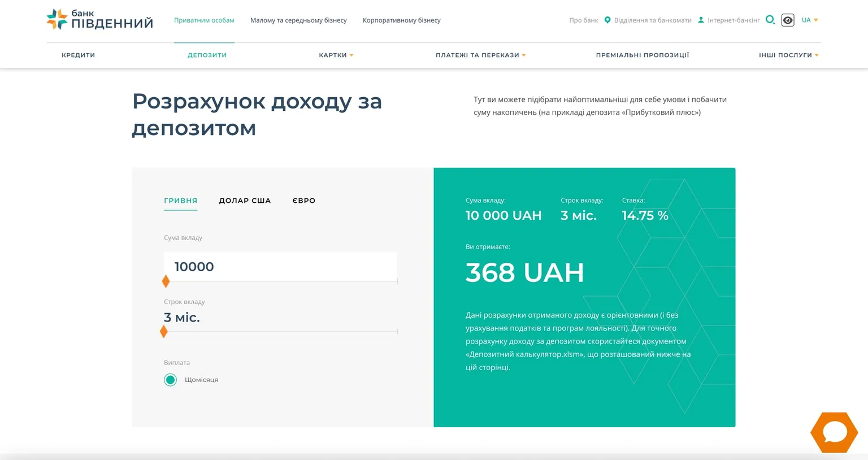The height and width of the screenshot is (460, 868).
Task: Switch to ЄВРО currency tab
Action: point(304,201)
